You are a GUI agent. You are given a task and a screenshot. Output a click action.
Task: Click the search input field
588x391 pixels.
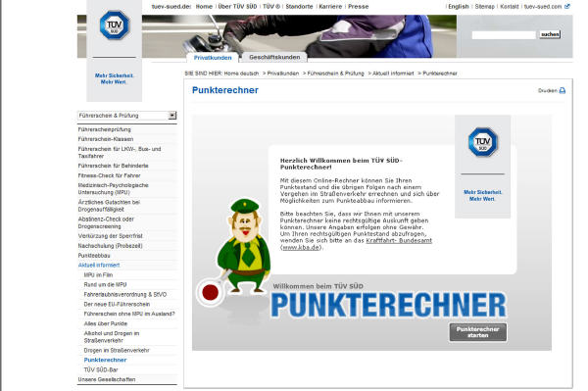pos(504,35)
